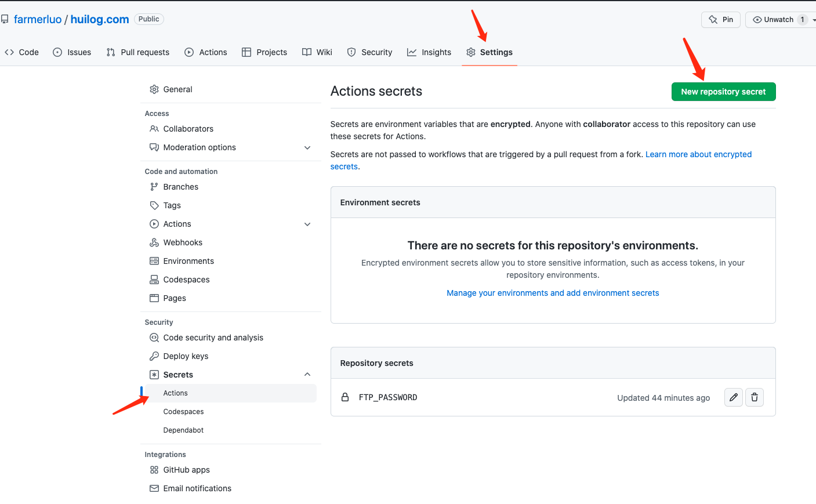Expand the sidebar Actions chevron
The height and width of the screenshot is (504, 816).
pos(307,224)
